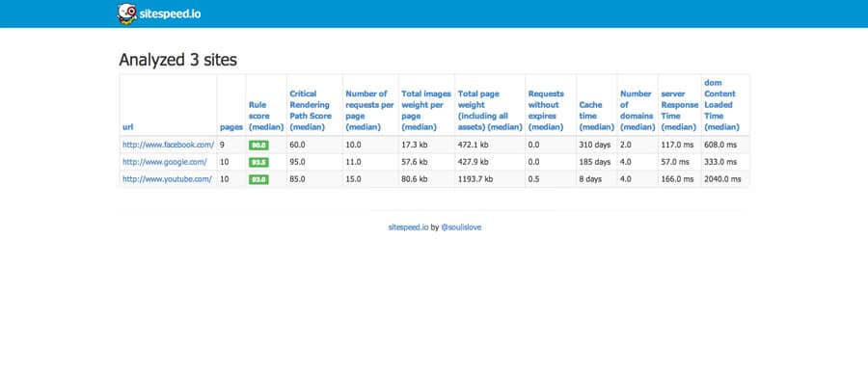Open the sitespeed.io footer link
The height and width of the screenshot is (373, 868).
tap(408, 226)
